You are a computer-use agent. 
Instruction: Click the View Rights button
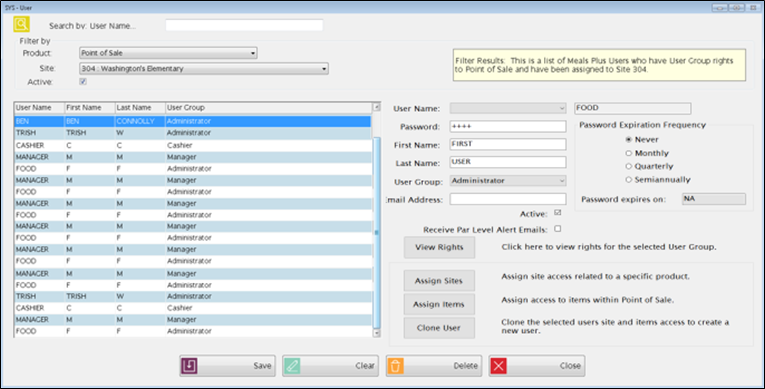[x=439, y=247]
